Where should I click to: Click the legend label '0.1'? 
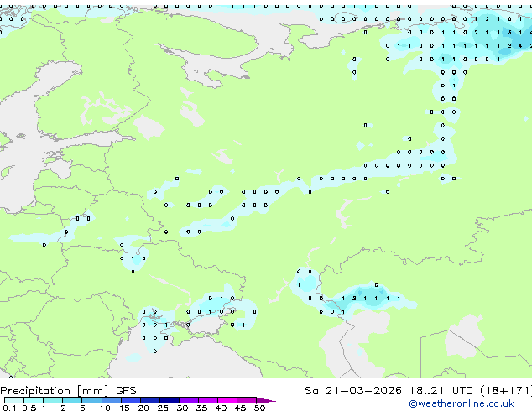point(9,408)
